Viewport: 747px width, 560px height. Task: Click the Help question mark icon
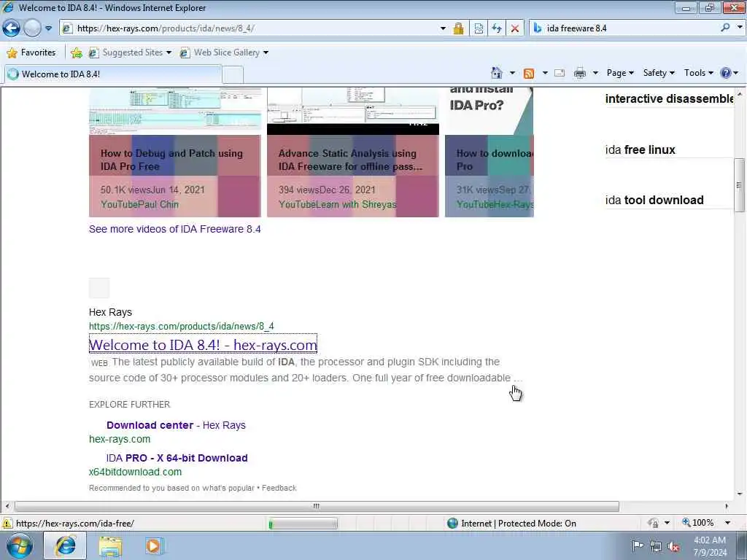726,73
